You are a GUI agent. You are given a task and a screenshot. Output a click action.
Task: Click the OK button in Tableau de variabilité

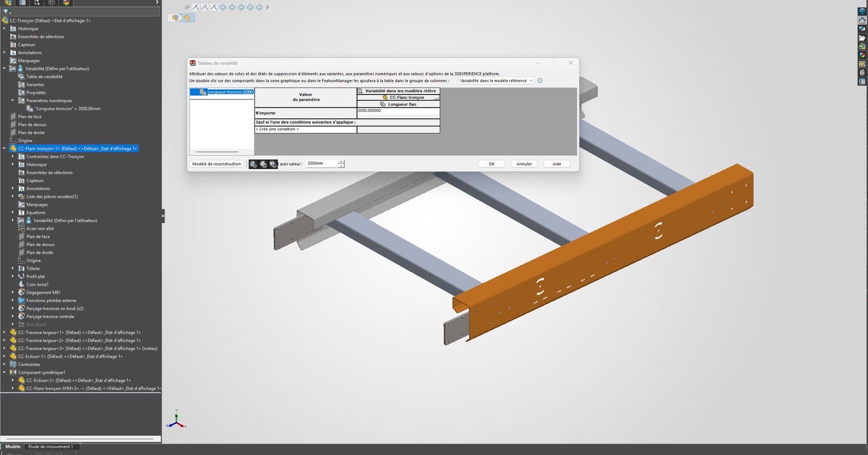click(x=492, y=164)
